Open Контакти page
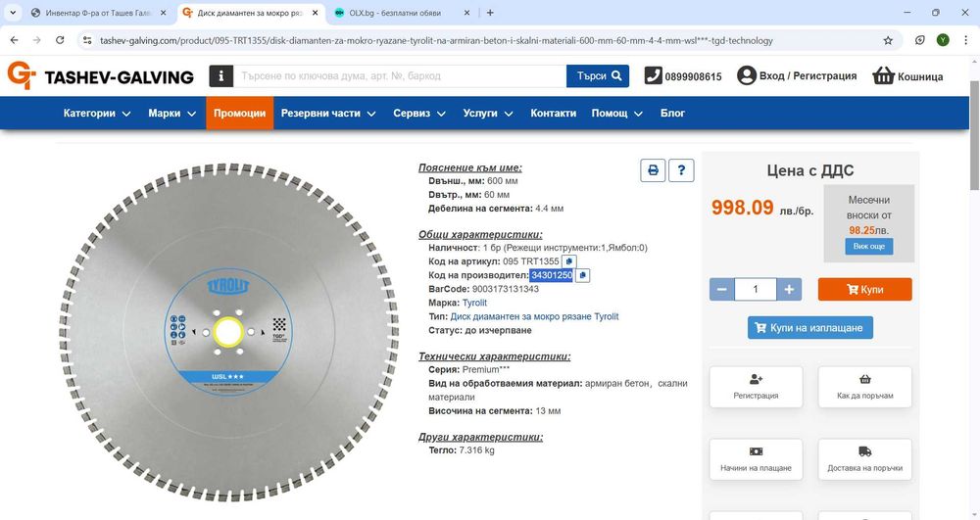The image size is (980, 520). pos(553,113)
